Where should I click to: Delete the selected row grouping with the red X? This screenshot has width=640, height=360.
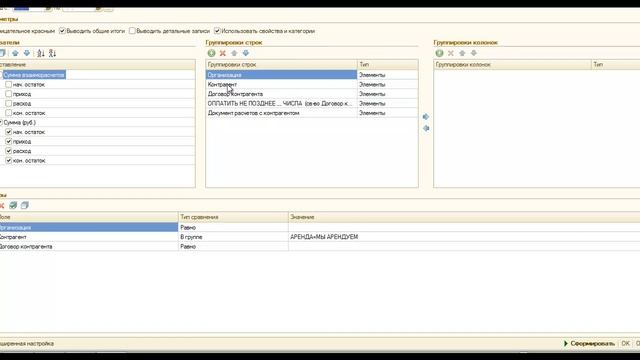coord(222,53)
